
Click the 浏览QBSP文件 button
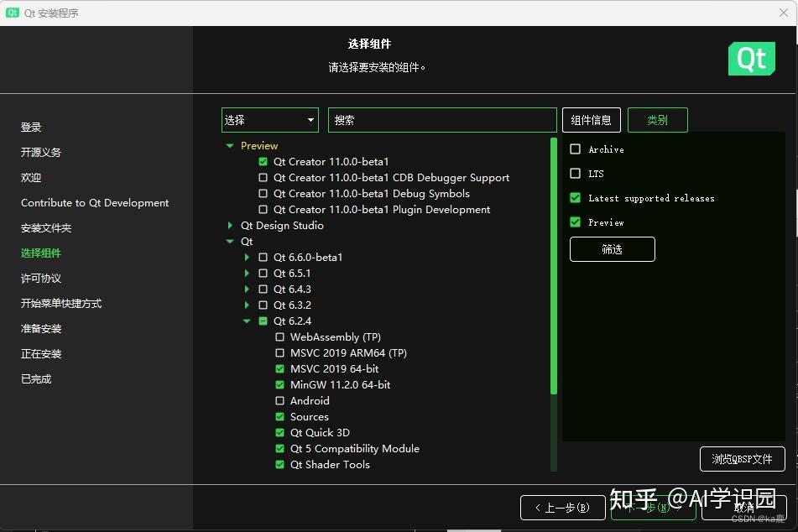coord(742,459)
